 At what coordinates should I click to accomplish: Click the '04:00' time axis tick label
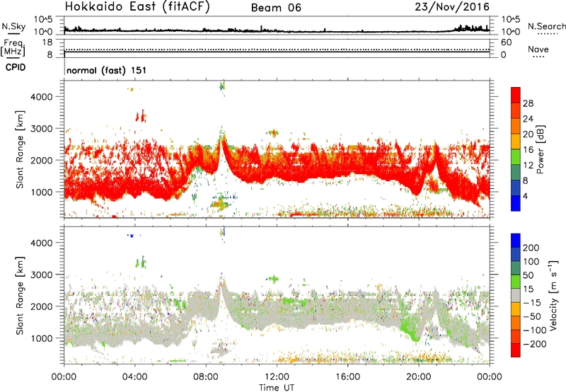tap(135, 377)
